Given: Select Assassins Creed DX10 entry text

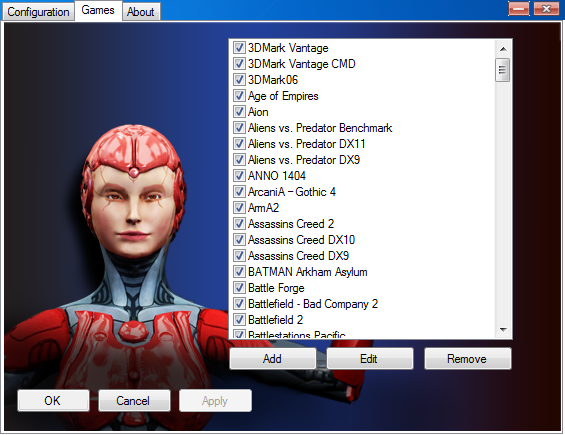Looking at the screenshot, I should click(302, 240).
